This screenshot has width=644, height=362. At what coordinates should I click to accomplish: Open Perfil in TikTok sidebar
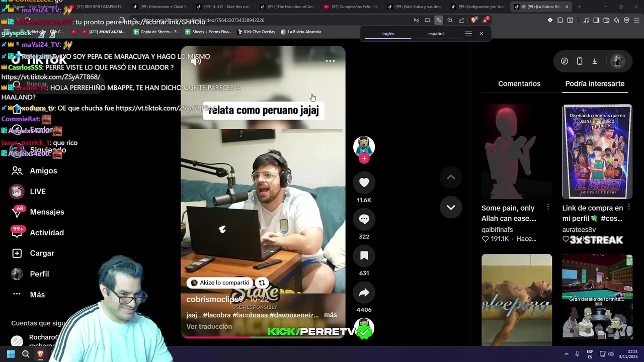pos(30,274)
